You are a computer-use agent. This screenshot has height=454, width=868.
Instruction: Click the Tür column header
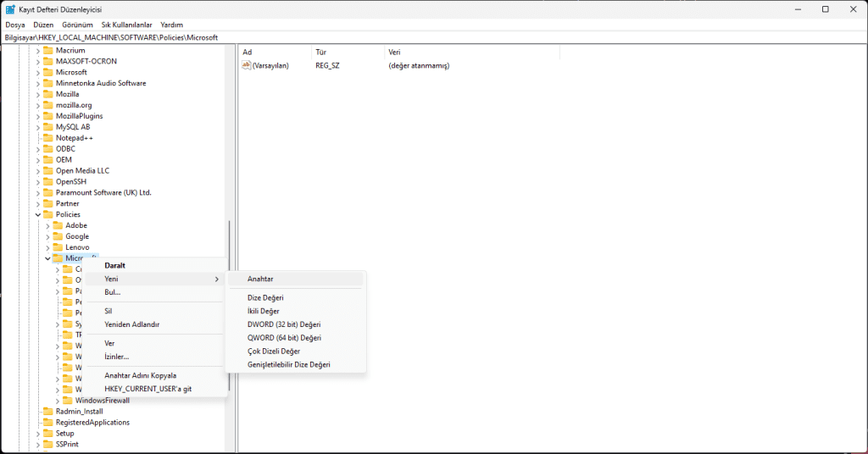[x=348, y=52]
